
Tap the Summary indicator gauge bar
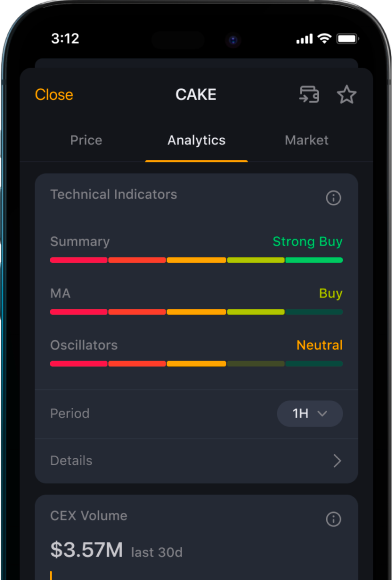tap(196, 260)
